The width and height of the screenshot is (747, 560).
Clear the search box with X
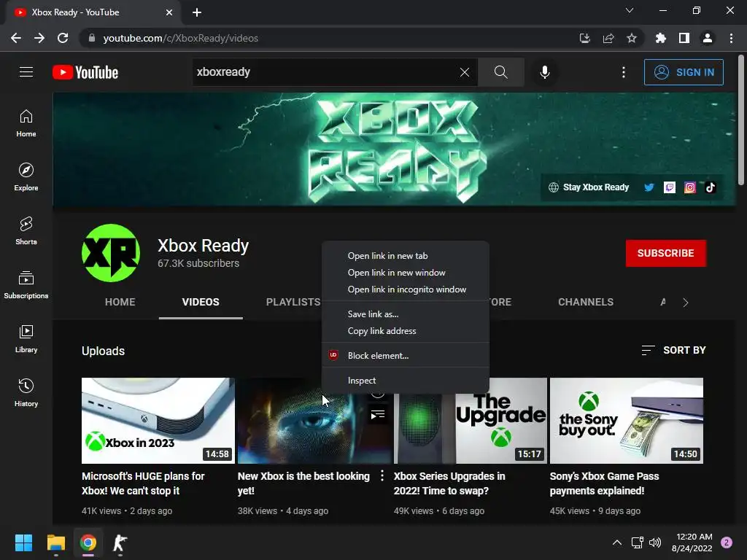point(465,72)
